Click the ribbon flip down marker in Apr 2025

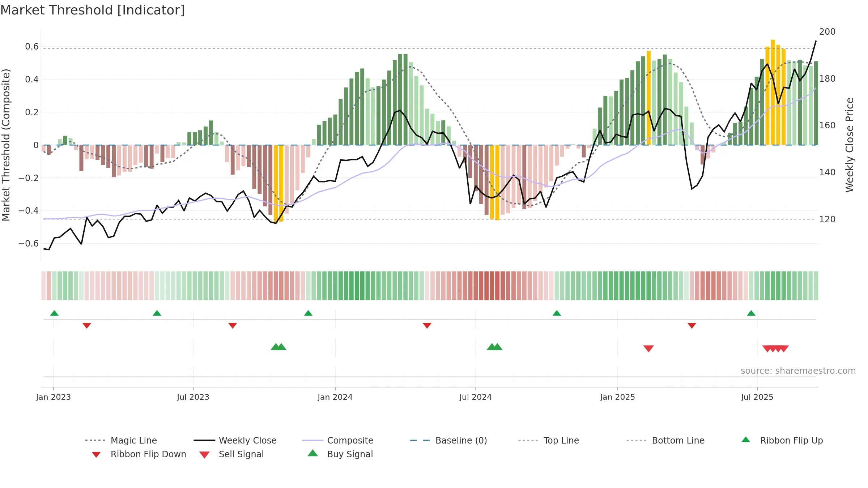click(x=692, y=326)
